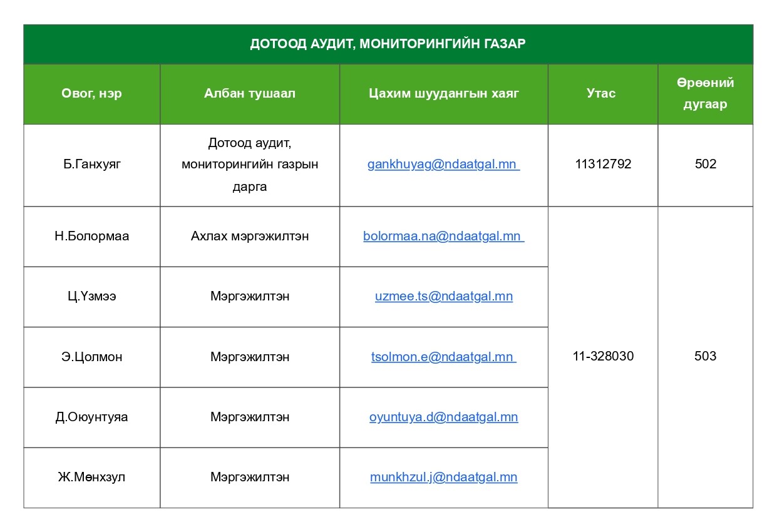Click the Өрөөний дугаар column header
This screenshot has height=532, width=777.
point(705,94)
